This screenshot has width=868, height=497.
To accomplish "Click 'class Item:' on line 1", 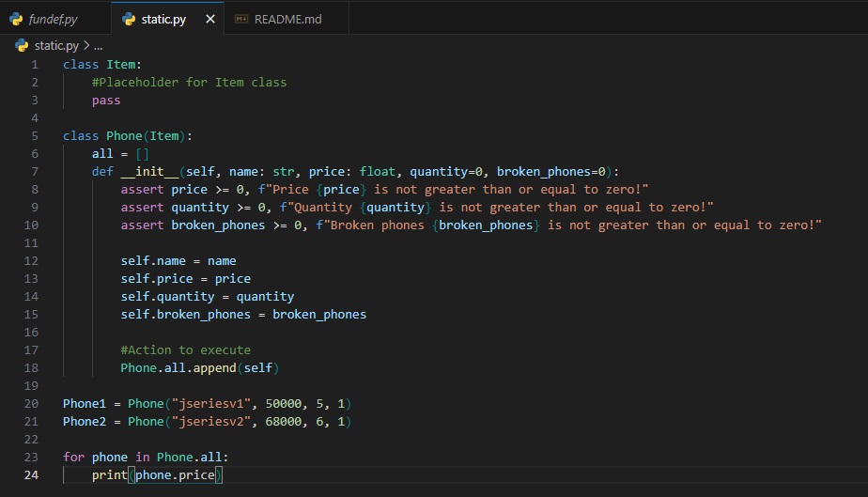I will point(101,65).
